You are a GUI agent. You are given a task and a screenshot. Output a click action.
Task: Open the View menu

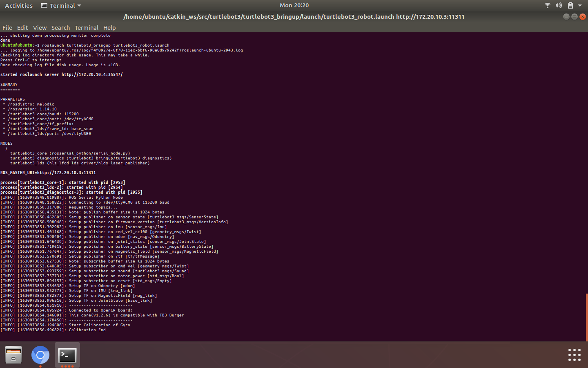pos(40,28)
